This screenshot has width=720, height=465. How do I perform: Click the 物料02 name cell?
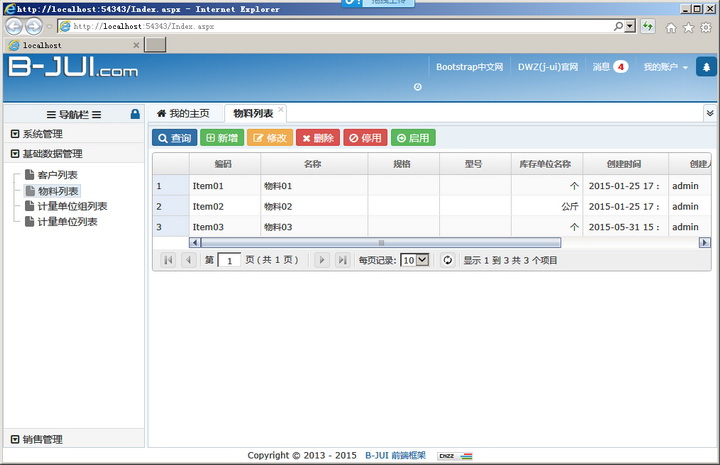(314, 207)
